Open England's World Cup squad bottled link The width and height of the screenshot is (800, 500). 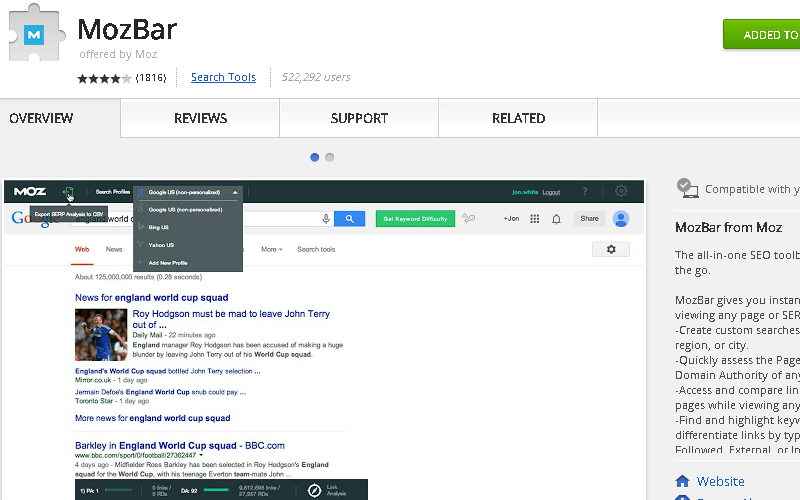[x=168, y=371]
